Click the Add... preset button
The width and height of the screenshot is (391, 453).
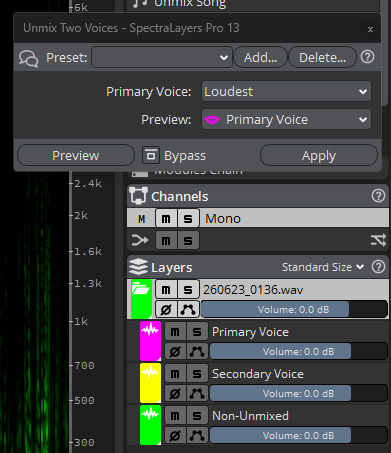tap(260, 57)
